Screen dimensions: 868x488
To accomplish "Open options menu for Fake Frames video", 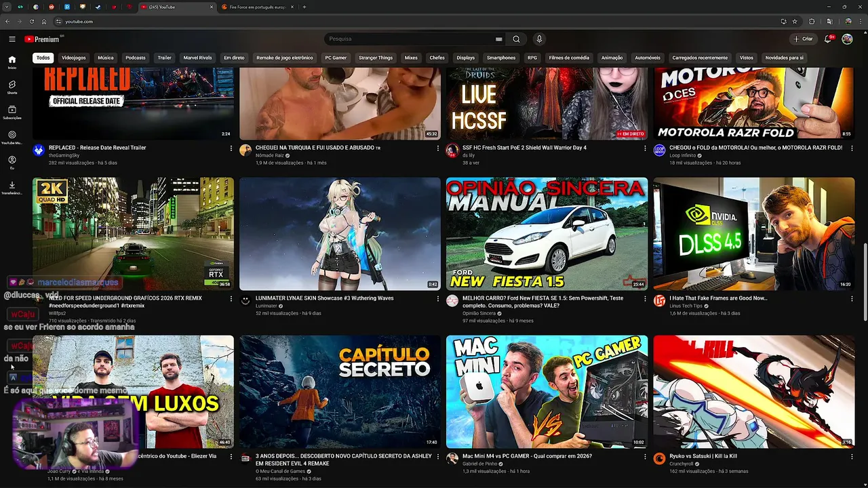I will [x=852, y=299].
